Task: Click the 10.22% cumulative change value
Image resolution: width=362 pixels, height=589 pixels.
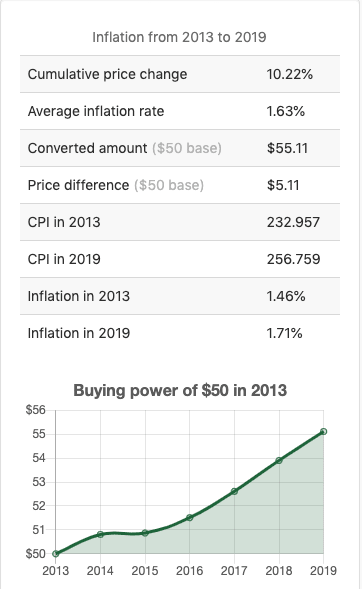Action: 290,74
